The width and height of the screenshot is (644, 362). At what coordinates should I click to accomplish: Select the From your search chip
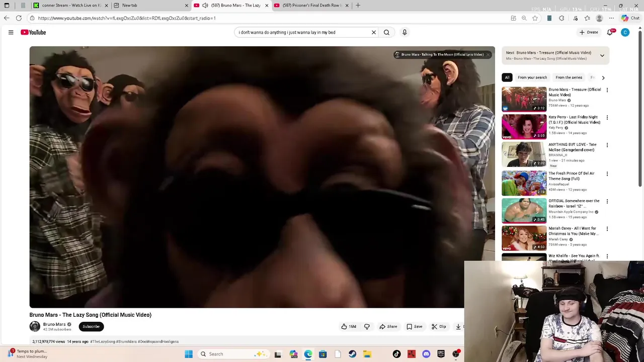532,77
